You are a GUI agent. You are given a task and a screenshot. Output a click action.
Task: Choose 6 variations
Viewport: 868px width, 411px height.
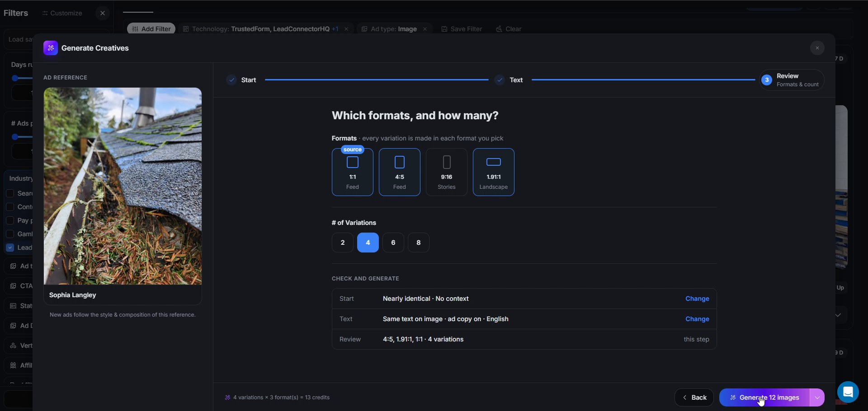point(393,243)
